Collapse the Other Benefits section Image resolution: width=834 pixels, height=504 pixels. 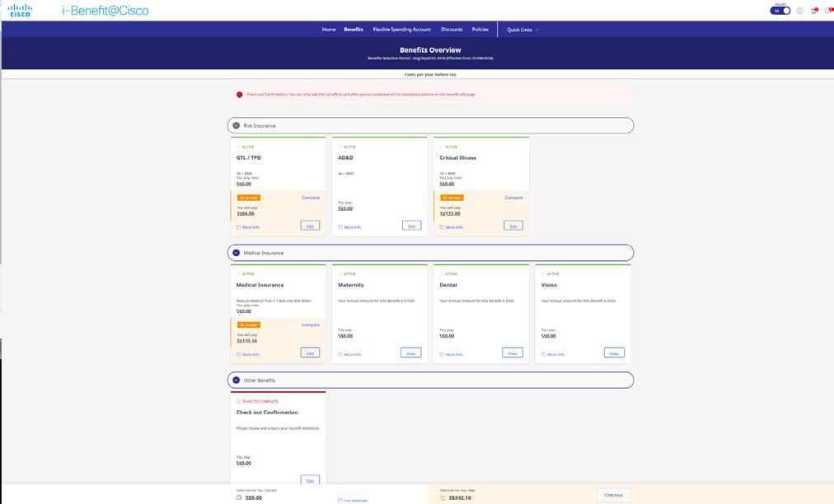point(237,380)
